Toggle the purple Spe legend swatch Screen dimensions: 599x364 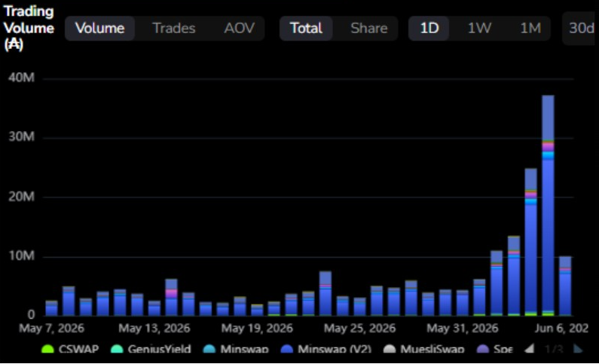pyautogui.click(x=483, y=349)
